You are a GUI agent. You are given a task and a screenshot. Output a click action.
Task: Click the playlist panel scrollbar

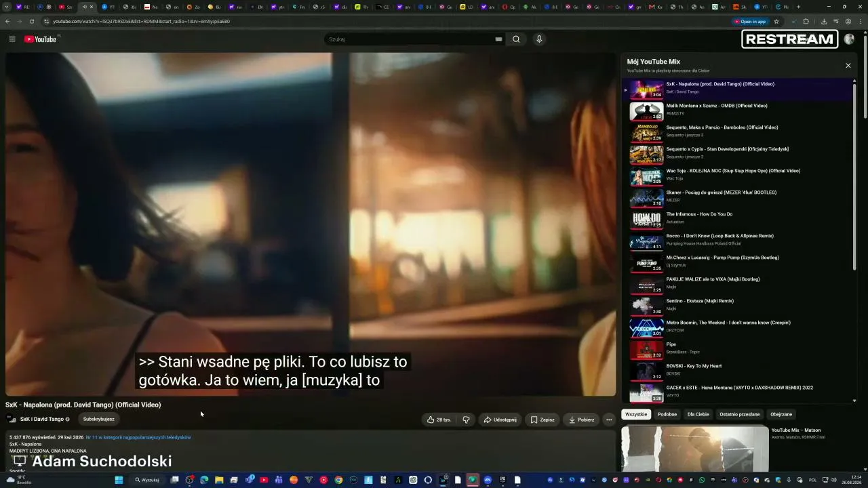coord(854,176)
